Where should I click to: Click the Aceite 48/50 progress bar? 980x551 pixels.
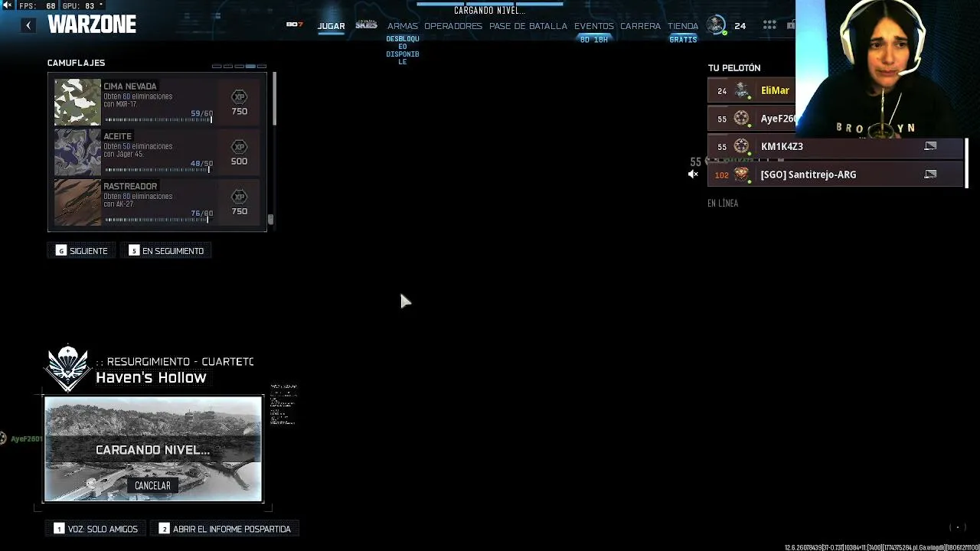click(x=157, y=170)
